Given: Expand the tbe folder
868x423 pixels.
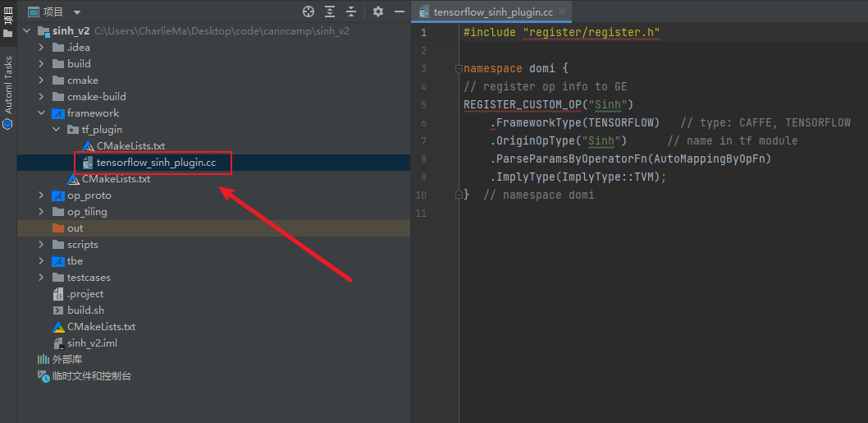Looking at the screenshot, I should (x=42, y=261).
